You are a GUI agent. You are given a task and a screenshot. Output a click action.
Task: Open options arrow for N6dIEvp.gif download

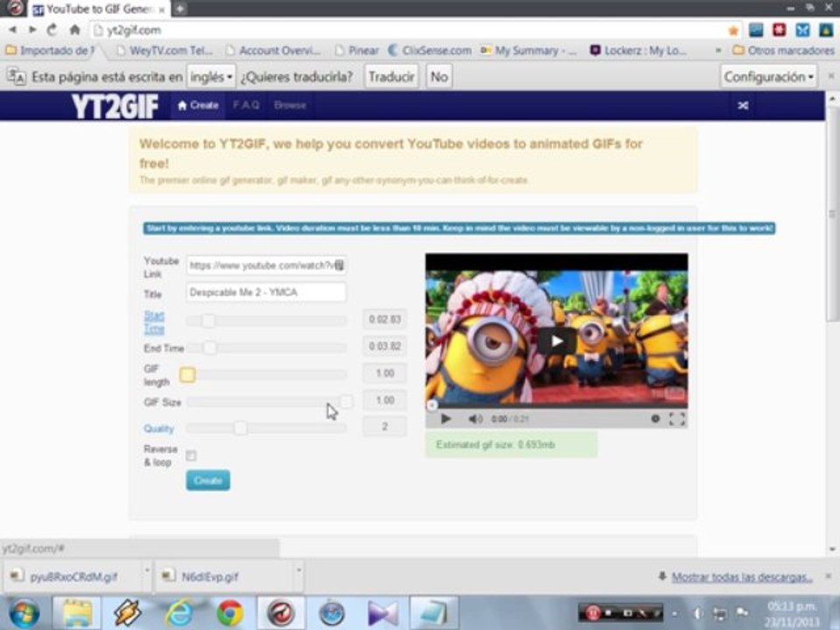click(x=299, y=570)
